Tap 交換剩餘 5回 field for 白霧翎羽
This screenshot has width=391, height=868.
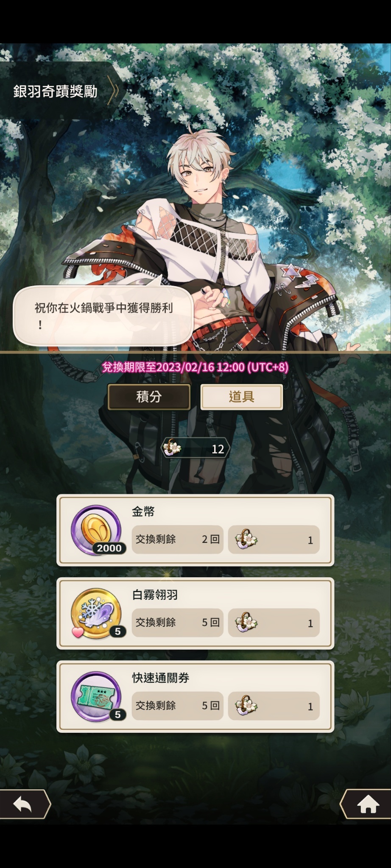[x=178, y=623]
